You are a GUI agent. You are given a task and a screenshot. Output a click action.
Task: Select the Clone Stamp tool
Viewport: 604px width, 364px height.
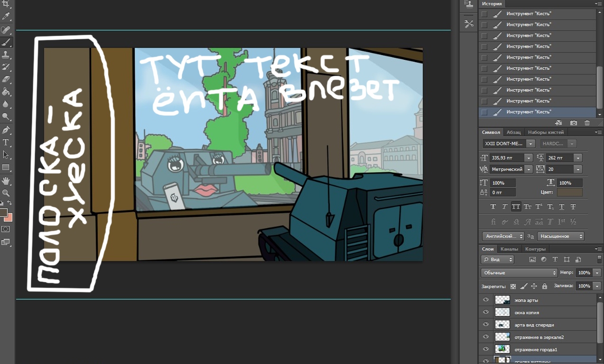click(x=6, y=54)
